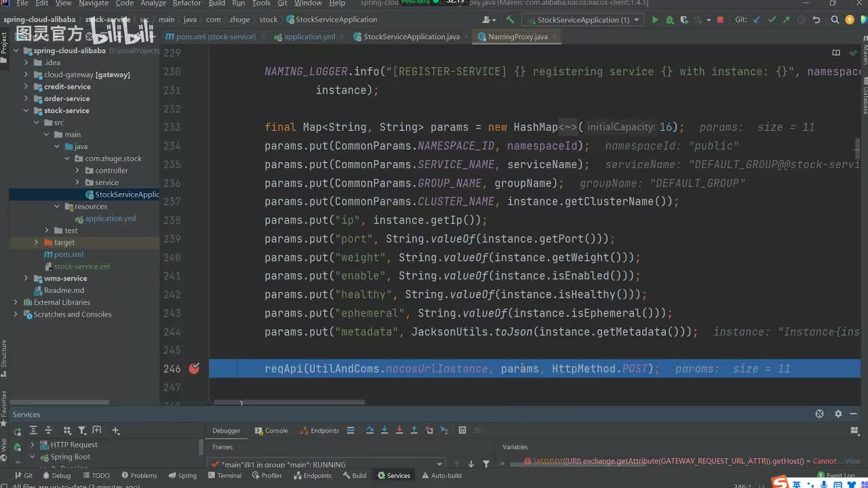Select pom.xml in the stock-service tree
Viewport: 868px width, 488px height.
(x=64, y=254)
